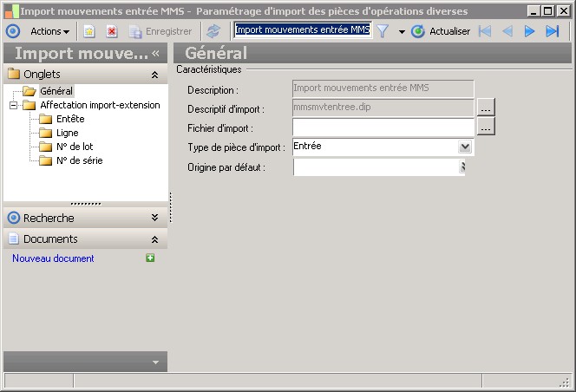Click the Description field
The image size is (576, 392).
pyautogui.click(x=383, y=88)
